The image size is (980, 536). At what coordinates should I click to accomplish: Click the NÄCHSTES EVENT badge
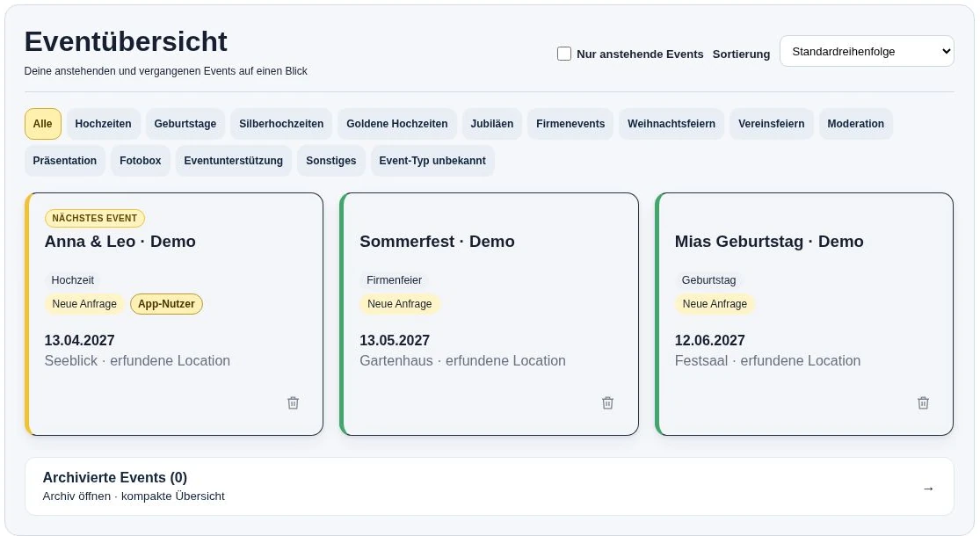tap(94, 218)
